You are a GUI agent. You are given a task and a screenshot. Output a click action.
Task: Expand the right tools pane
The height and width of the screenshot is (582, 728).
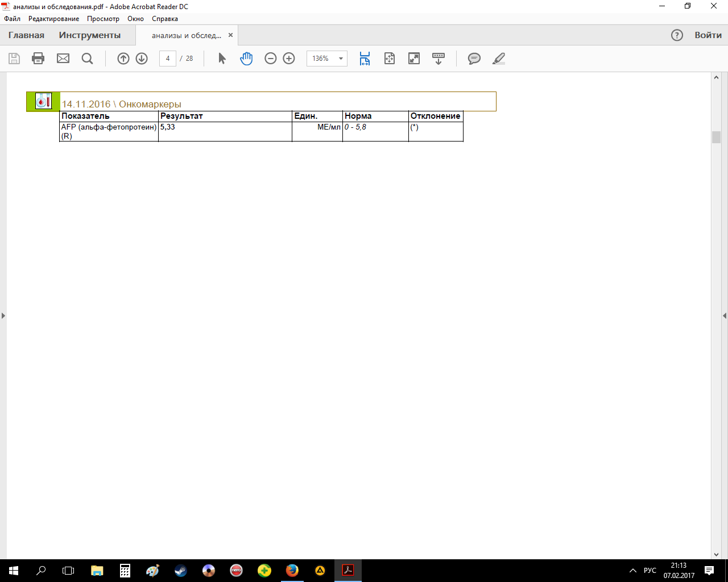(724, 315)
